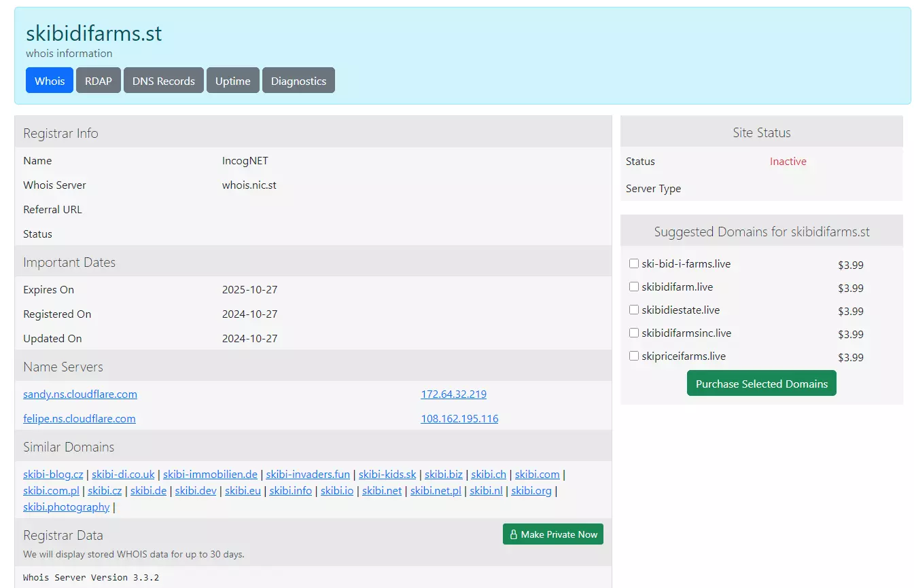Open the skibi.nl link

(487, 490)
